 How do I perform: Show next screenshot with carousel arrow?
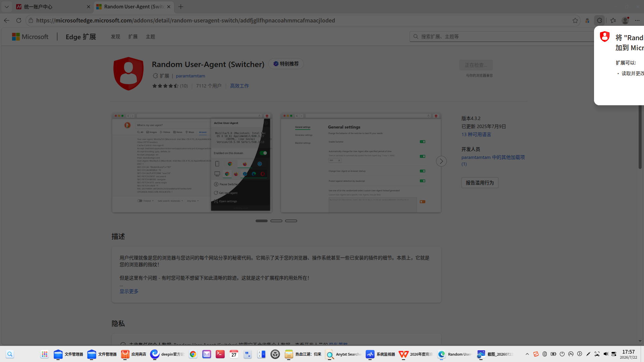tap(441, 161)
